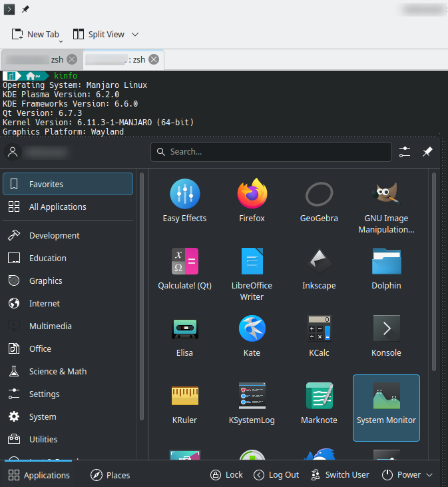
Task: Open the Konsole window menu icon
Action: [9, 9]
